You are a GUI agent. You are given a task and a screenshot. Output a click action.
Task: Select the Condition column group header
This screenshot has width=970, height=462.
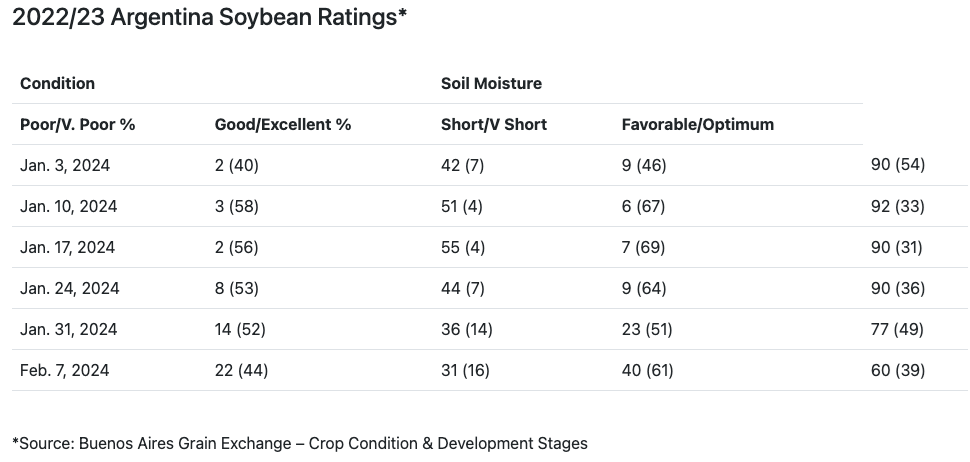pos(58,83)
